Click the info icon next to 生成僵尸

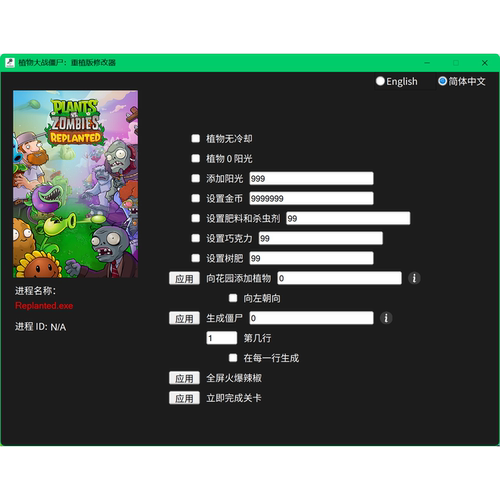pos(386,318)
